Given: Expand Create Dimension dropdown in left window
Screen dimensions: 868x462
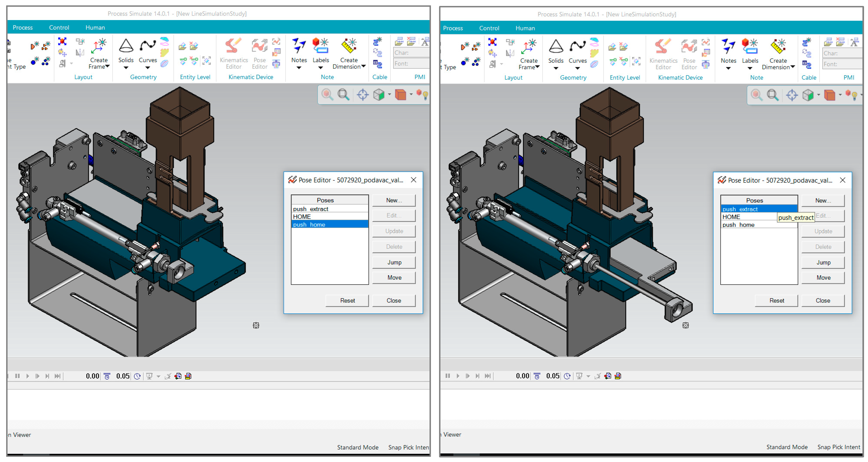Looking at the screenshot, I should pos(363,66).
